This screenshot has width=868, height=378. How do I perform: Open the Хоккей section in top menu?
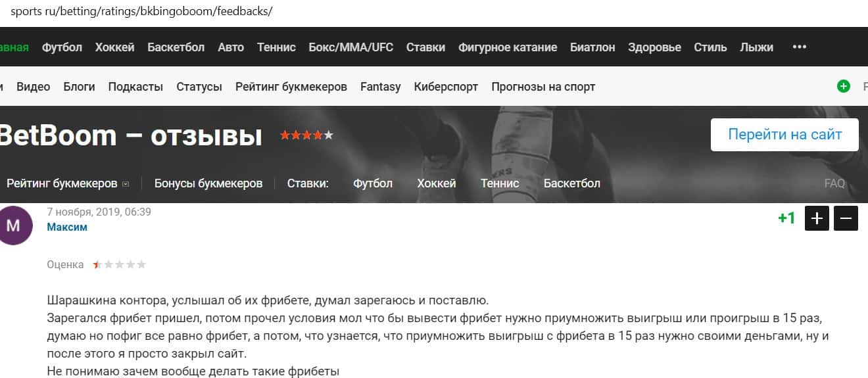pyautogui.click(x=114, y=47)
